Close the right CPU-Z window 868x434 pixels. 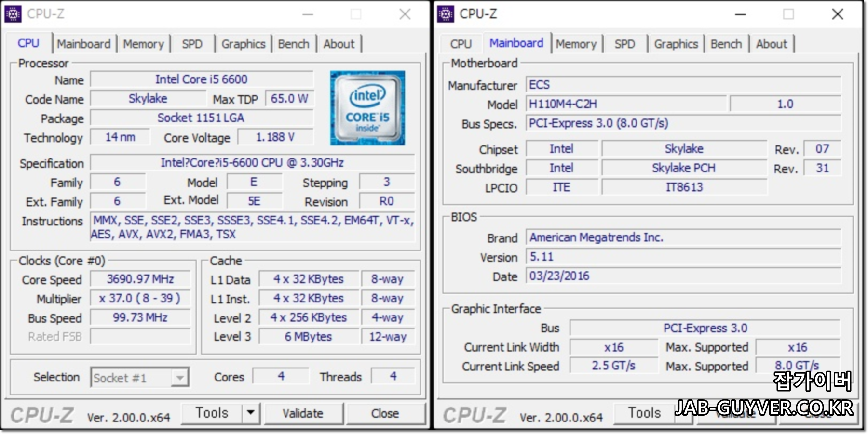coord(838,14)
